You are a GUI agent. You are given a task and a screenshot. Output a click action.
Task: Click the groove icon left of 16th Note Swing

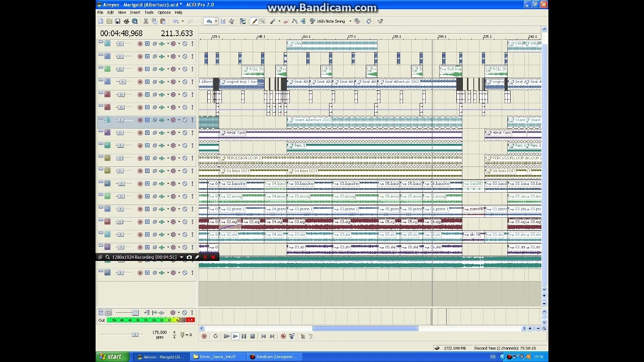point(312,21)
